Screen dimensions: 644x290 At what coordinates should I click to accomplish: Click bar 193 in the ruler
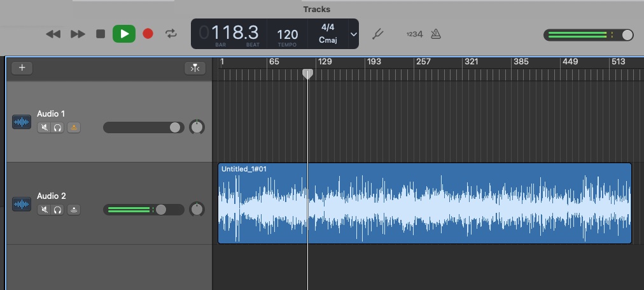pos(374,62)
